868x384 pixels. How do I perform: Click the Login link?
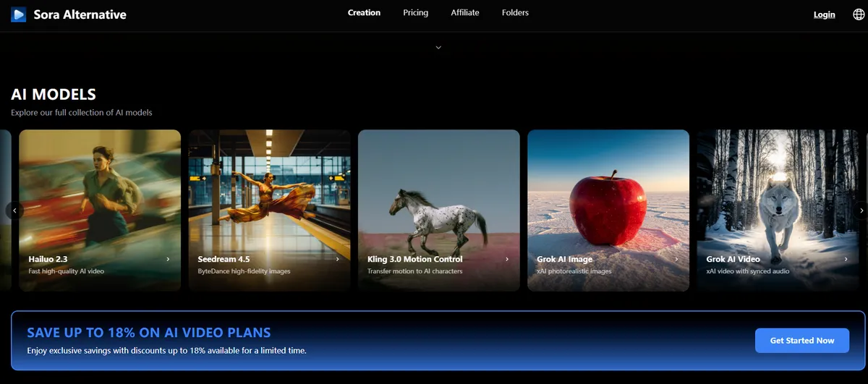point(824,14)
